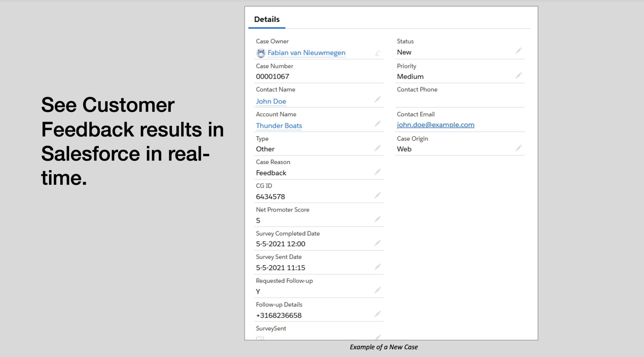Image resolution: width=644 pixels, height=357 pixels.
Task: Edit Survey Sent Date pencil icon
Action: point(378,266)
